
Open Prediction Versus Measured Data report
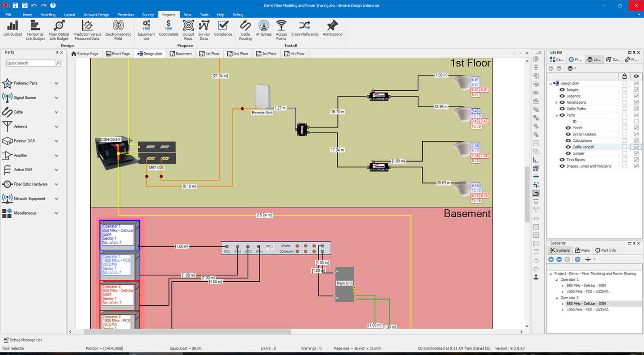[87, 30]
